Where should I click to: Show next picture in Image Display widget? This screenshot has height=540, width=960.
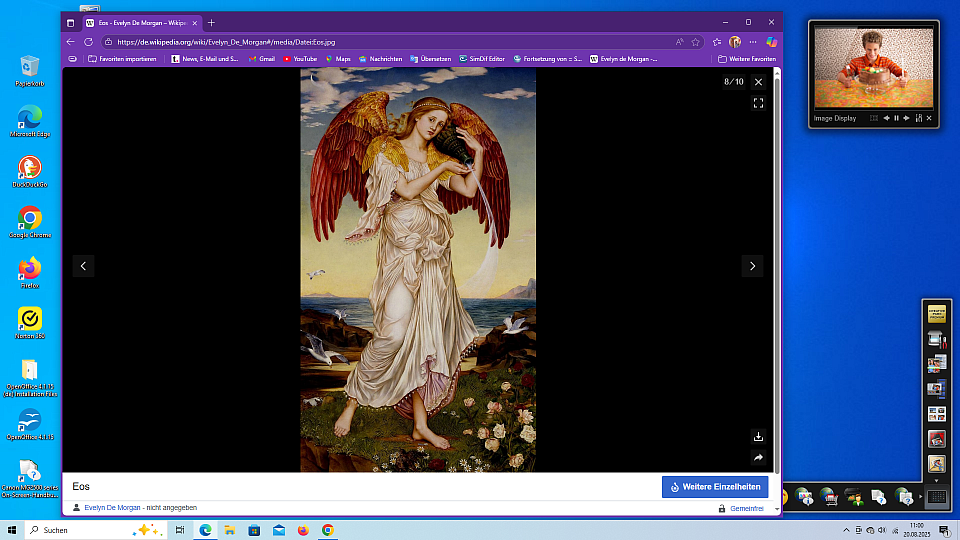tap(906, 118)
